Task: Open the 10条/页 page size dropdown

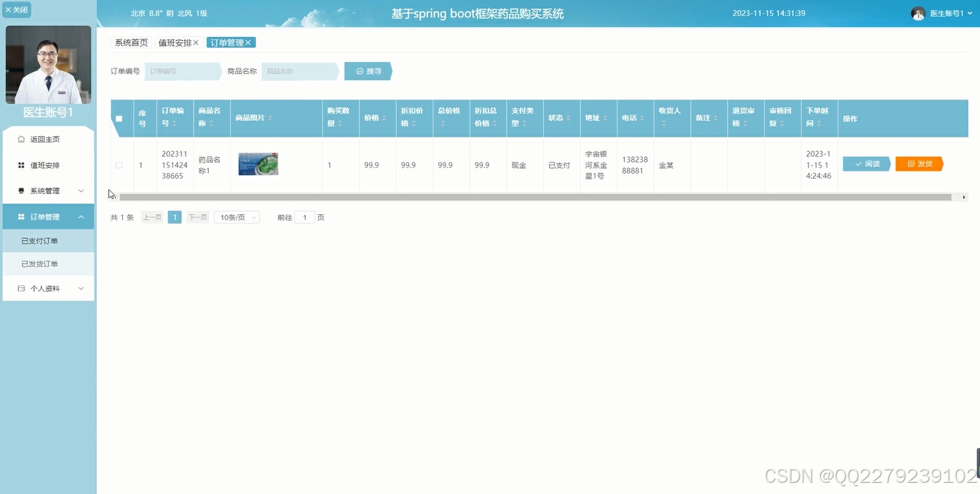Action: point(236,217)
